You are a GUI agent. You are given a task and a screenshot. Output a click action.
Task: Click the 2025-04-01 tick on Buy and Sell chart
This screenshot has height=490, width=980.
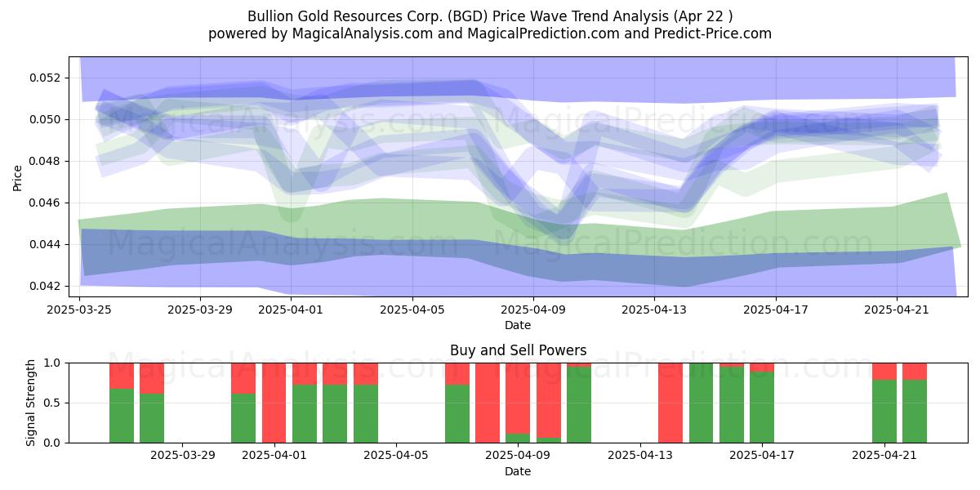click(274, 456)
